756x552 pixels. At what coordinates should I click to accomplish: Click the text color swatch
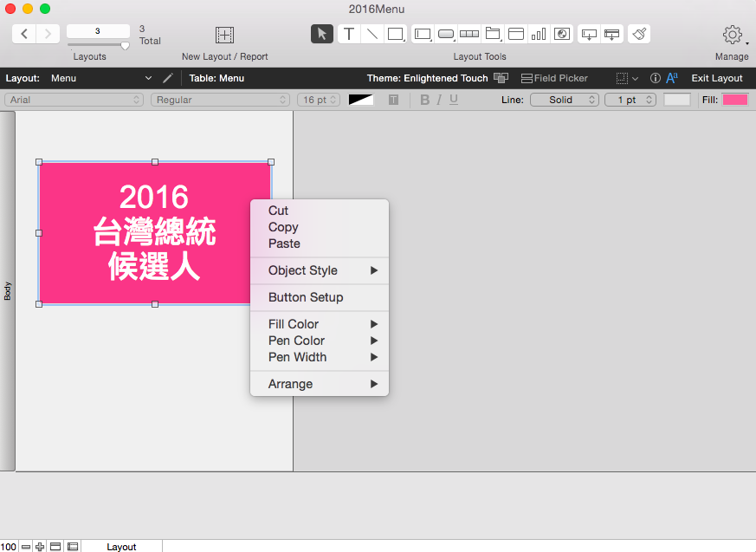360,100
